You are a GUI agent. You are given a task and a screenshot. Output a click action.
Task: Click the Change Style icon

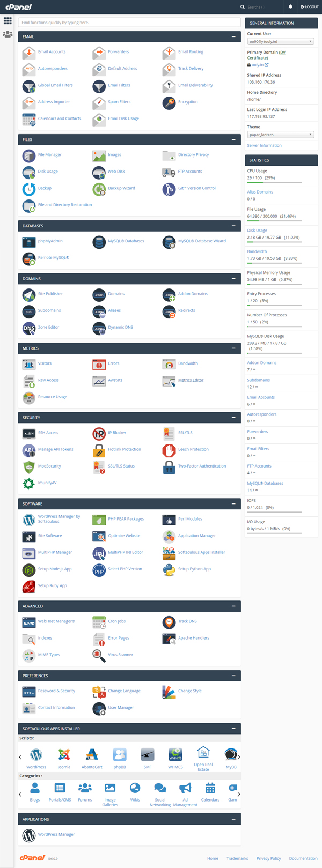[169, 691]
